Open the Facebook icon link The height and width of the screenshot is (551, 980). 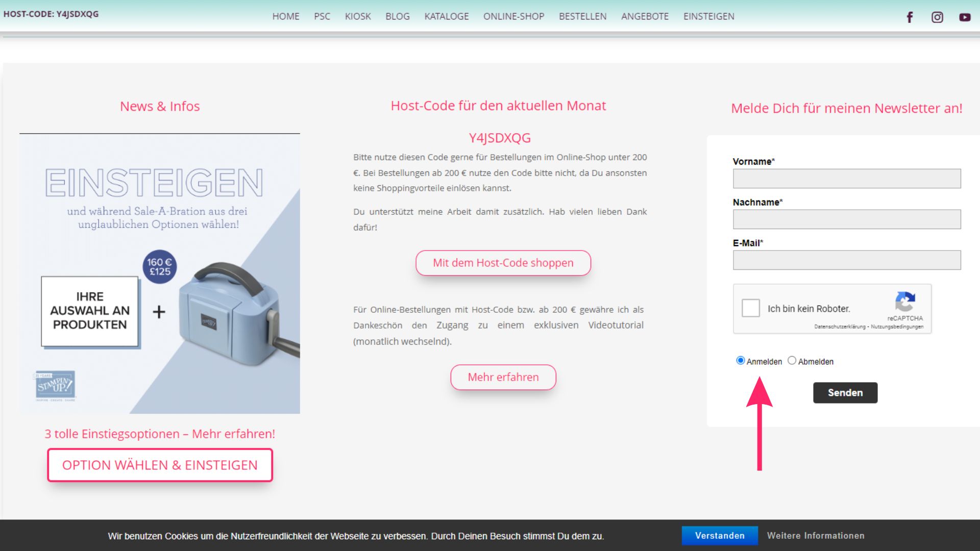click(x=910, y=17)
